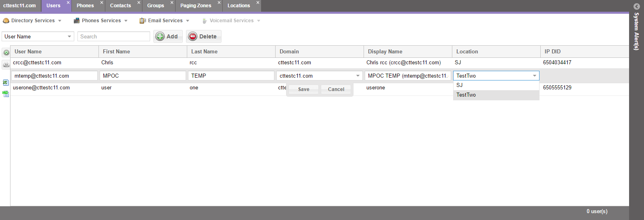This screenshot has width=644, height=220.
Task: Click the System Alert(s) sidebar label
Action: tap(636, 31)
